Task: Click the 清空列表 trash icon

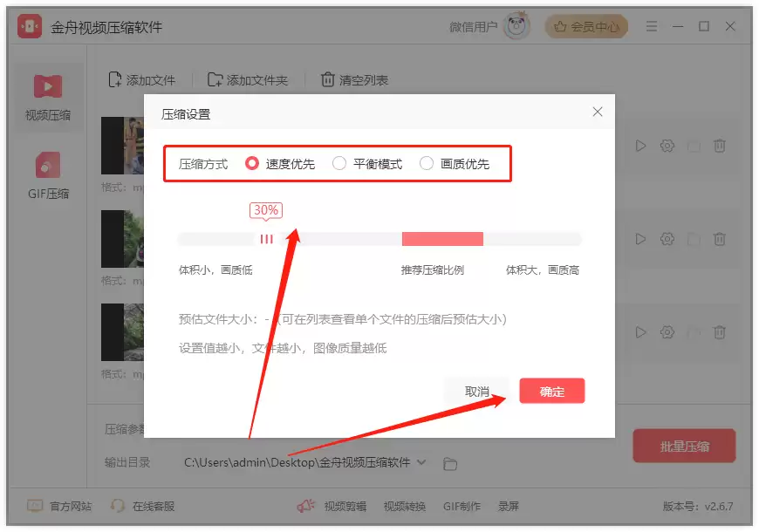Action: 328,79
